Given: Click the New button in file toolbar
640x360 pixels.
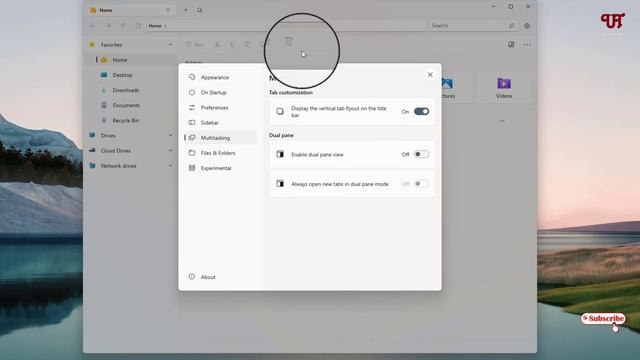Looking at the screenshot, I should pyautogui.click(x=195, y=44).
